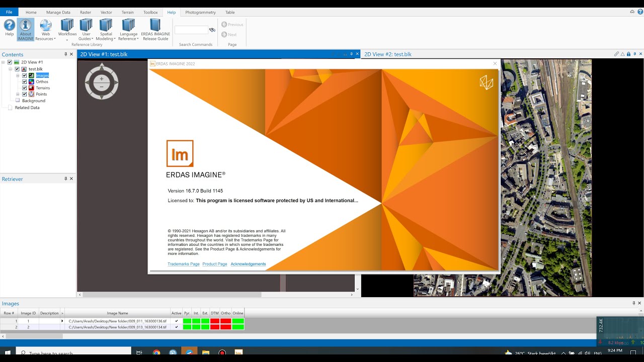Uncheck the Points layer checkbox

click(25, 94)
